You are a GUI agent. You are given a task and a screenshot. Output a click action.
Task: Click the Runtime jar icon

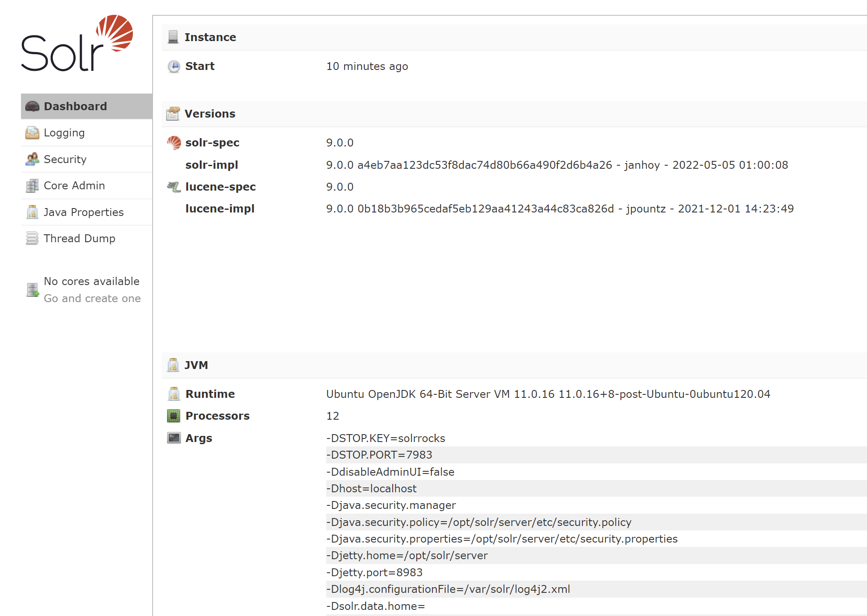tap(174, 394)
